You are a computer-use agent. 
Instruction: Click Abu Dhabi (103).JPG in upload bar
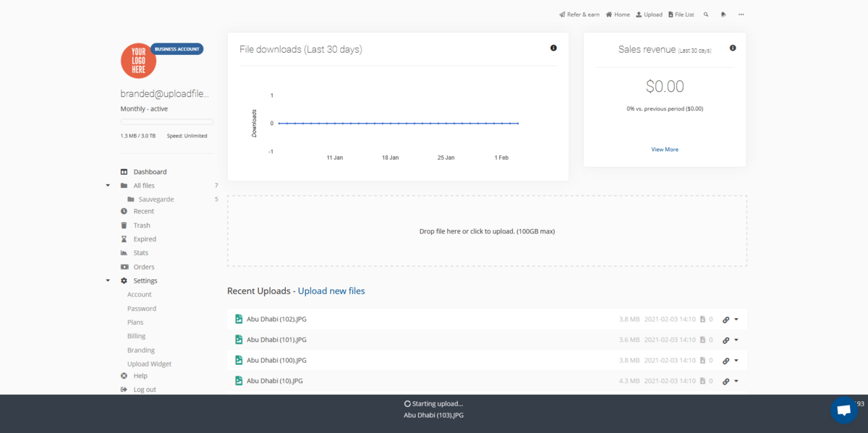[434, 415]
